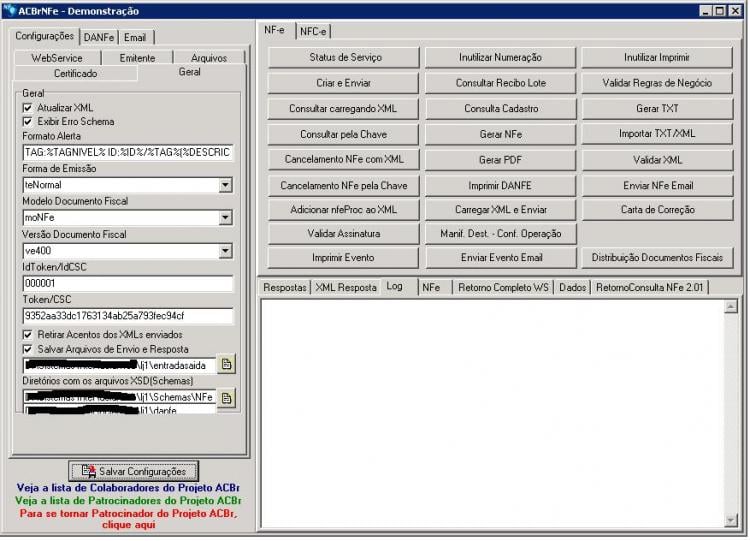Toggle Exibir Erro Schema checkbox
The height and width of the screenshot is (541, 750).
point(27,121)
